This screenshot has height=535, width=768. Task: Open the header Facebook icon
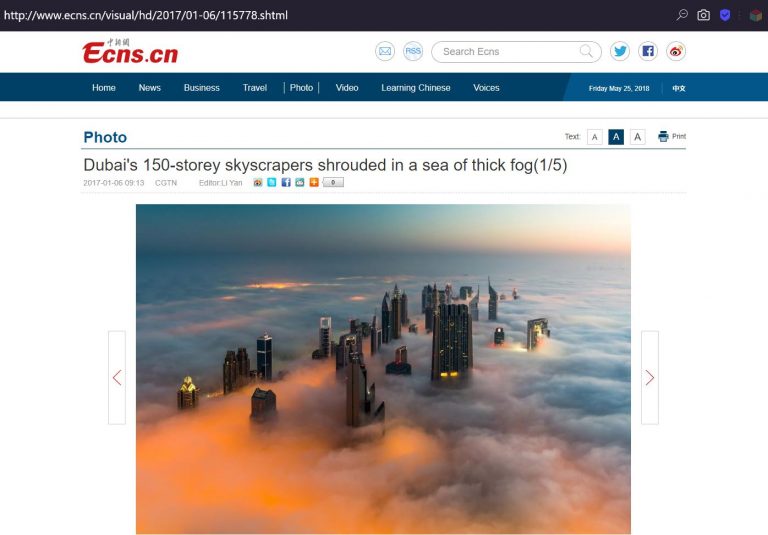648,51
